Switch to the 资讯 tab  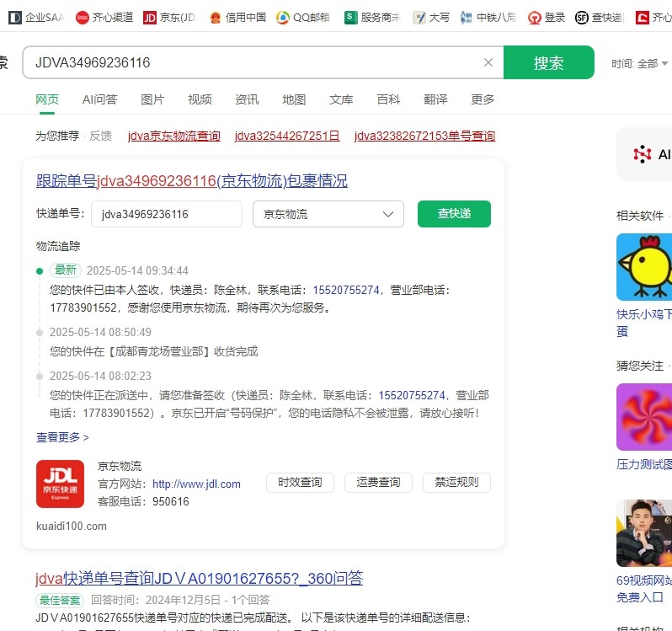click(247, 99)
